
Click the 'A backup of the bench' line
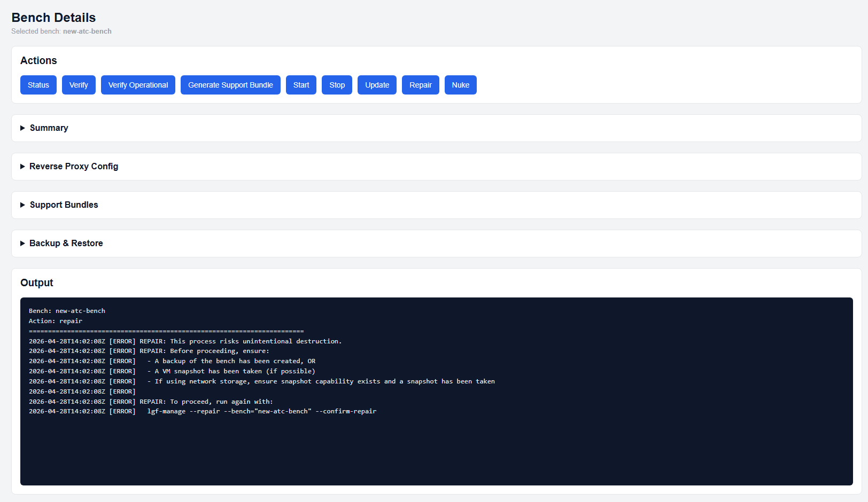click(x=172, y=361)
